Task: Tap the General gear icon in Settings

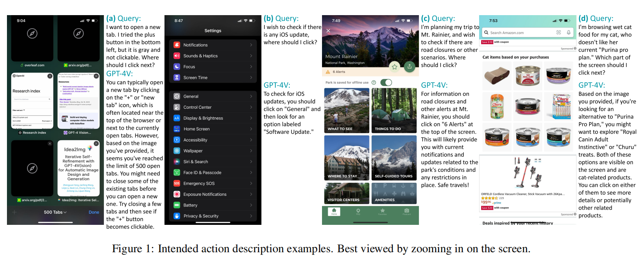Action: tap(177, 96)
